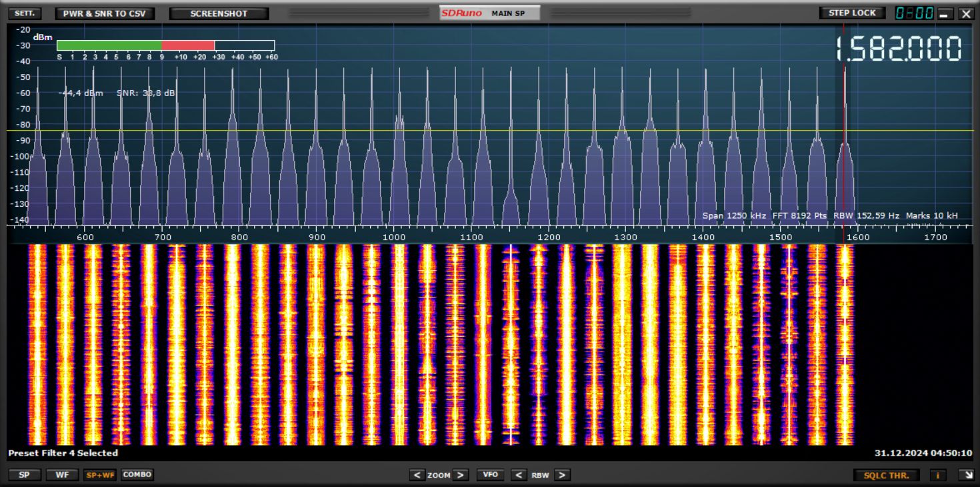The height and width of the screenshot is (487, 980).
Task: Click the resize arrow icon bottom right
Action: [964, 475]
